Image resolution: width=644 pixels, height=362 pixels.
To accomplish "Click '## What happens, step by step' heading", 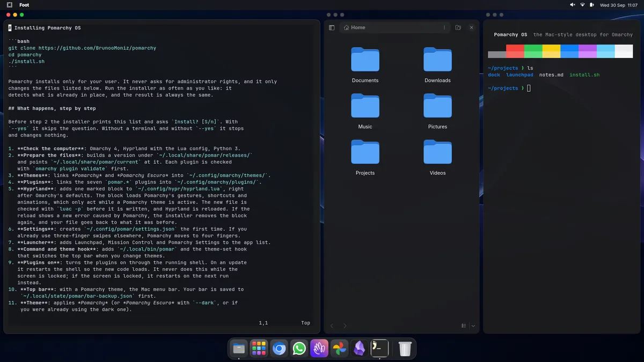I will click(52, 108).
